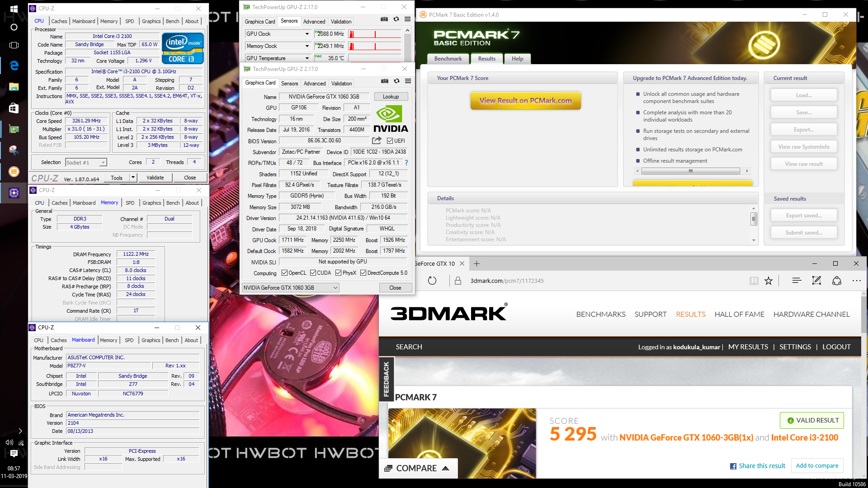
Task: Open Snipping Tool from taskbar
Action: (x=14, y=150)
